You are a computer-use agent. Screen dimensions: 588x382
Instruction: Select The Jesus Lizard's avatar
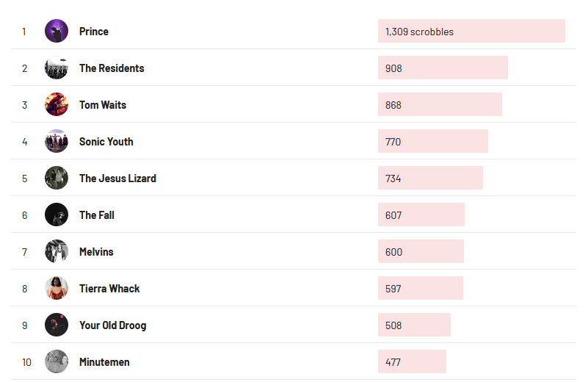coord(57,178)
